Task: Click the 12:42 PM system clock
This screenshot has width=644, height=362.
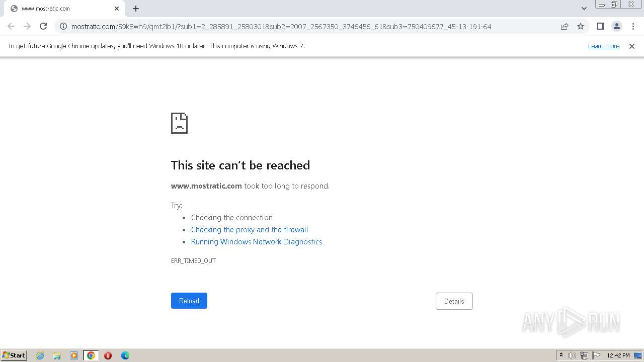Action: tap(618, 355)
